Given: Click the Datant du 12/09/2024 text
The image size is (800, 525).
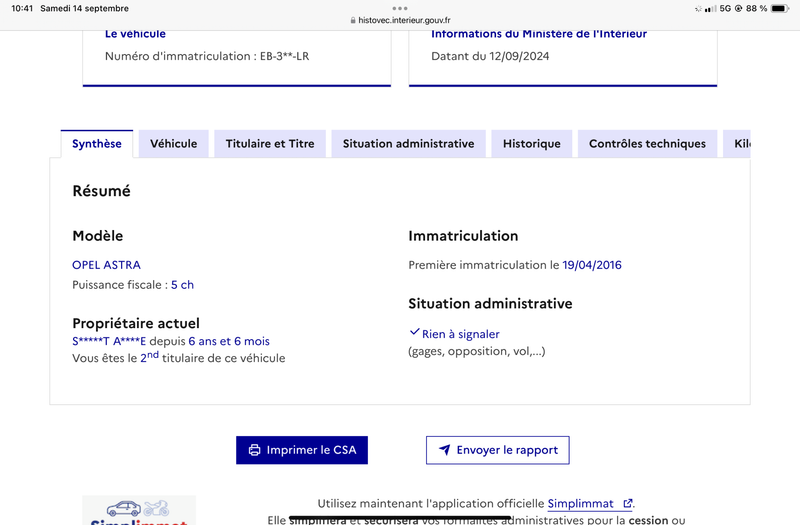Looking at the screenshot, I should pos(490,56).
